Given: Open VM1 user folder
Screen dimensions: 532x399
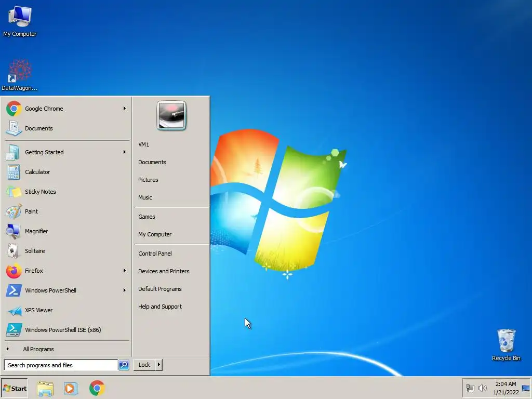Looking at the screenshot, I should pyautogui.click(x=143, y=144).
